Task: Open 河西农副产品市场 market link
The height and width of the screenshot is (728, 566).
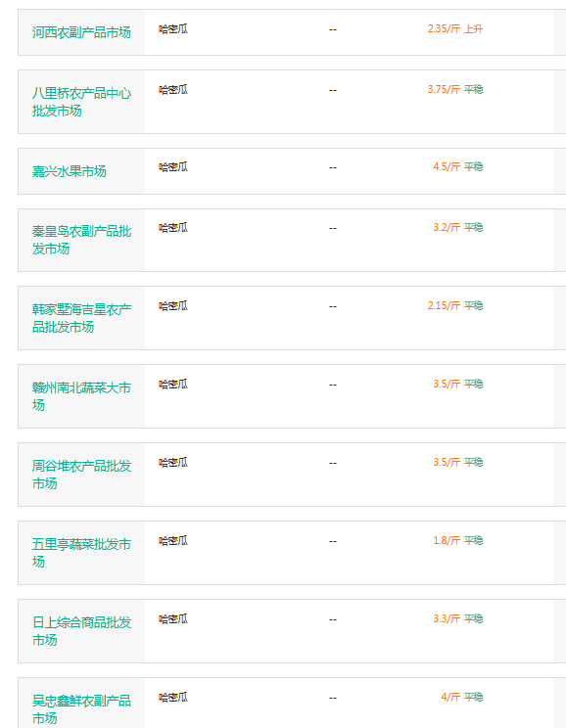Action: click(81, 32)
